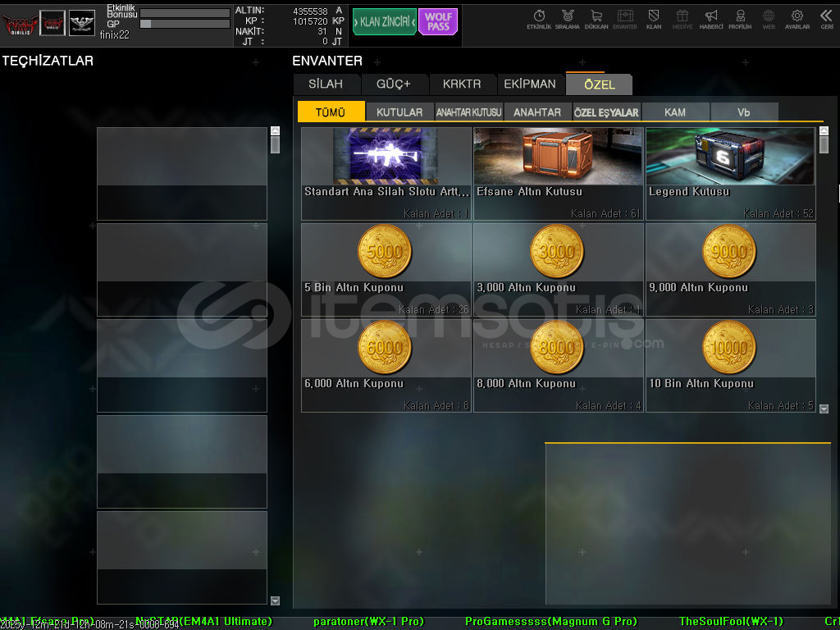Open Profilim profile icon
This screenshot has height=630, width=840.
pyautogui.click(x=740, y=18)
